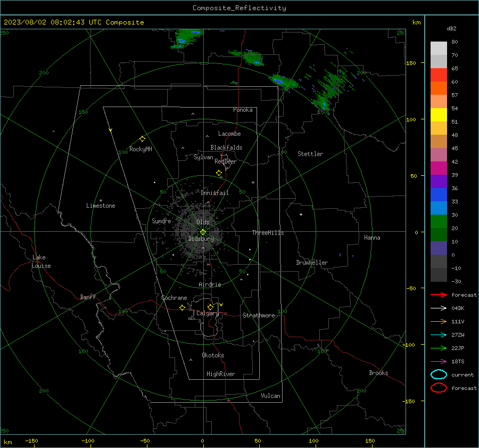Viewport: 479px width, 448px height.
Task: Click the HighRiver city label
Action: coord(221,374)
